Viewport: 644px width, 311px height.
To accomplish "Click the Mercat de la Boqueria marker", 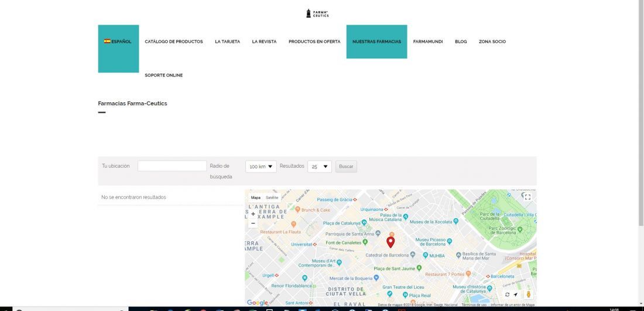I will [376, 278].
